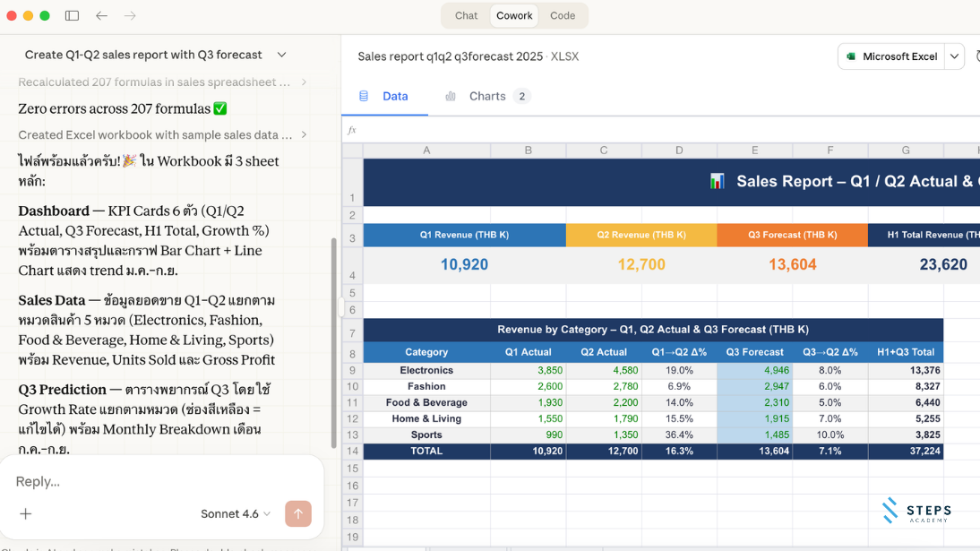
Task: Open dropdown arrow next to Microsoft Excel
Action: coord(955,56)
